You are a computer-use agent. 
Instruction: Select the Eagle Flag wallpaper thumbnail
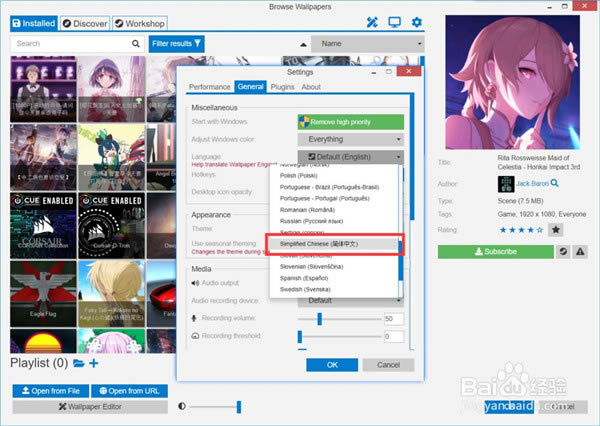(x=43, y=294)
